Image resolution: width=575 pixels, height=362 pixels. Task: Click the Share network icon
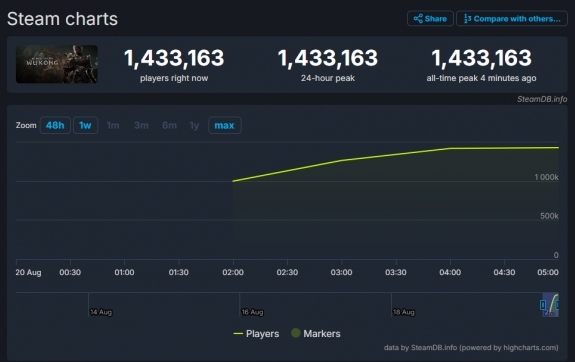point(418,19)
